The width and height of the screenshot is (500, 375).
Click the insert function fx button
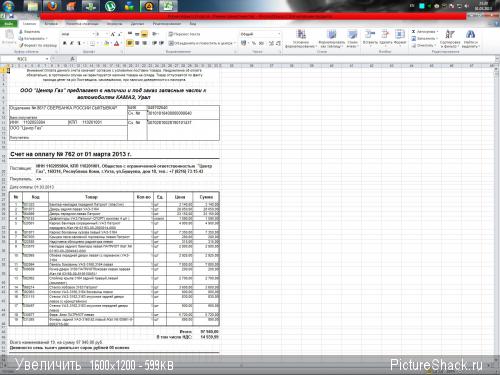click(x=72, y=59)
